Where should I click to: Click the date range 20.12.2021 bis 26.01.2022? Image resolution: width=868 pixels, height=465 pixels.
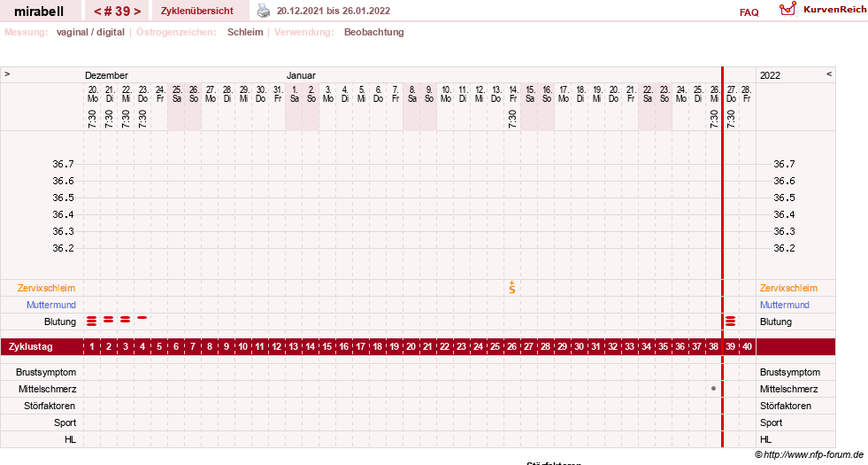coord(334,11)
